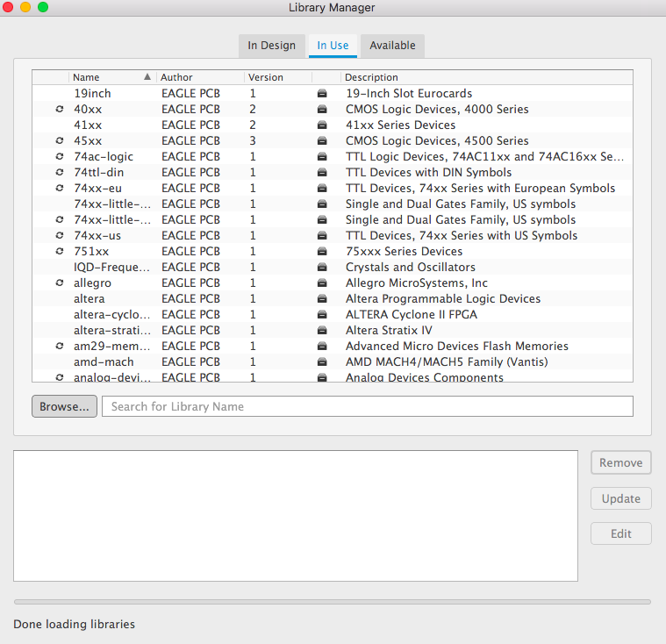Click 'CMOS Logic Devices, 4000 Series' description
This screenshot has height=644, width=666.
point(437,109)
